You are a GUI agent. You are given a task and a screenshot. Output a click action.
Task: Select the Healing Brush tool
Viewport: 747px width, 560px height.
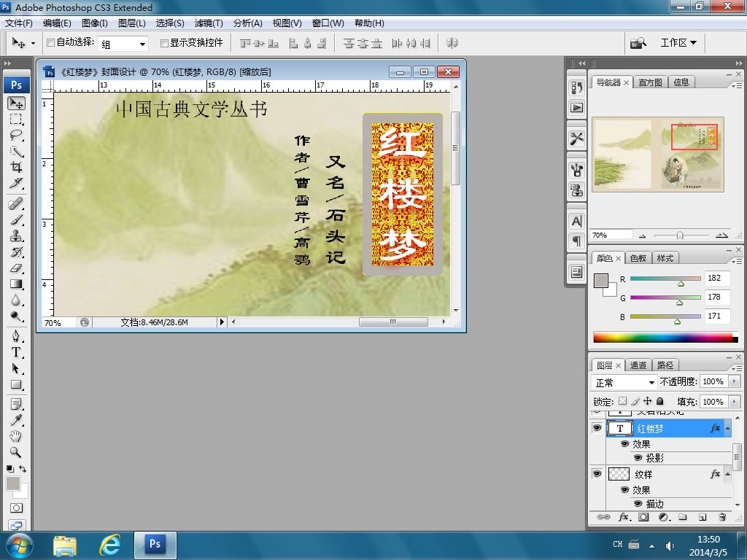click(16, 204)
